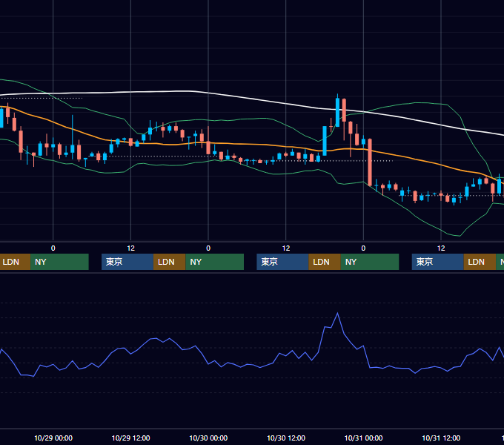The height and width of the screenshot is (445, 504).
Task: Select the 東京 session block on 10/31
Action: tap(438, 262)
